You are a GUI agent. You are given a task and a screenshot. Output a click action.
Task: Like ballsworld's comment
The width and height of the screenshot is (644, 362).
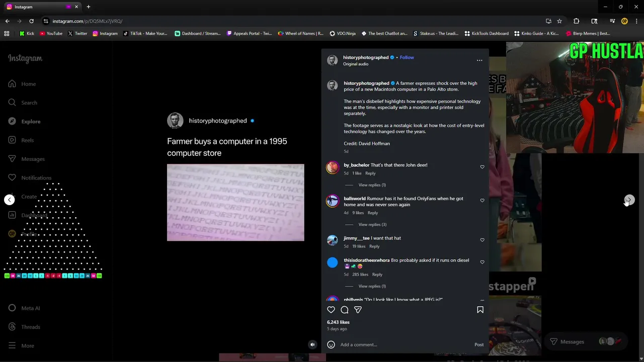tap(482, 200)
